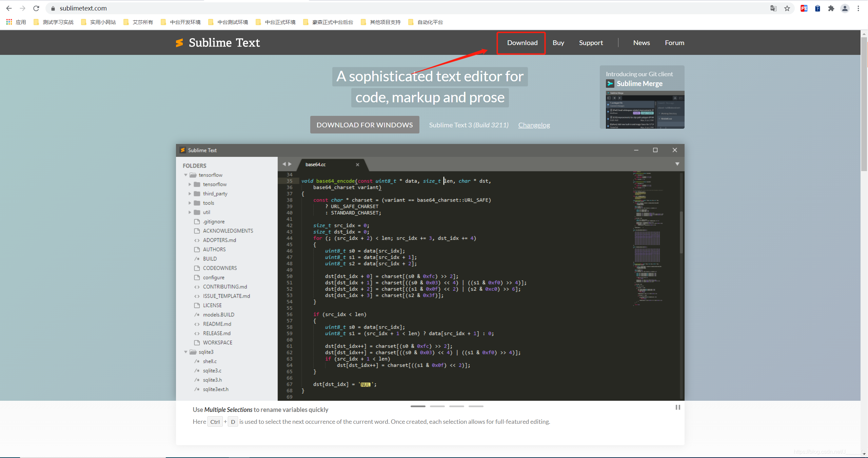Open ADOPTERS.md in the sidebar

point(219,240)
